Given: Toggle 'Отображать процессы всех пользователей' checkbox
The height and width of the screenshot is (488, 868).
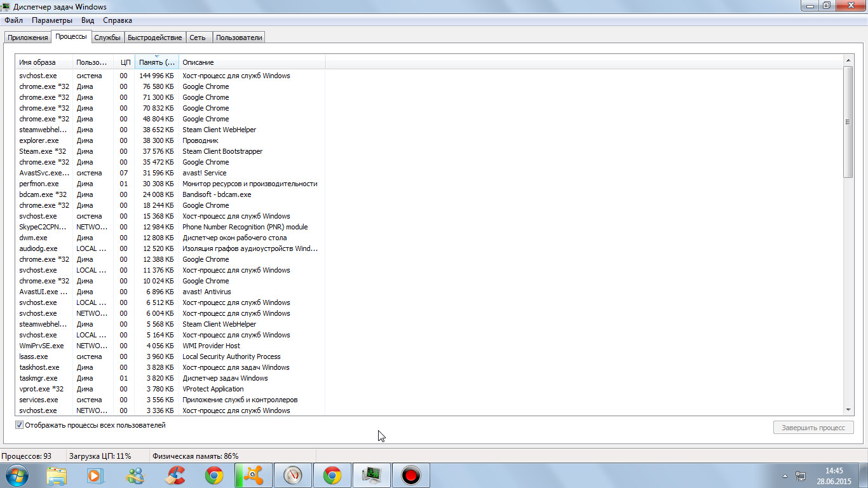Looking at the screenshot, I should [x=20, y=425].
